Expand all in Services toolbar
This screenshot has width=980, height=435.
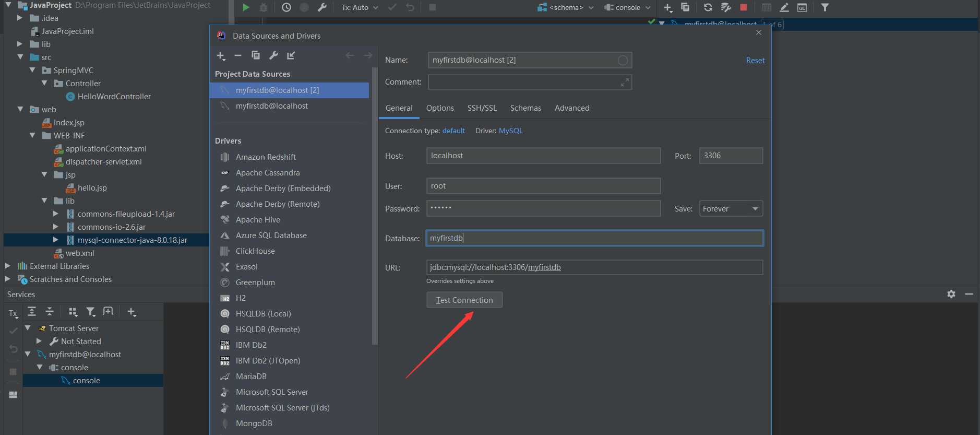[x=32, y=312]
